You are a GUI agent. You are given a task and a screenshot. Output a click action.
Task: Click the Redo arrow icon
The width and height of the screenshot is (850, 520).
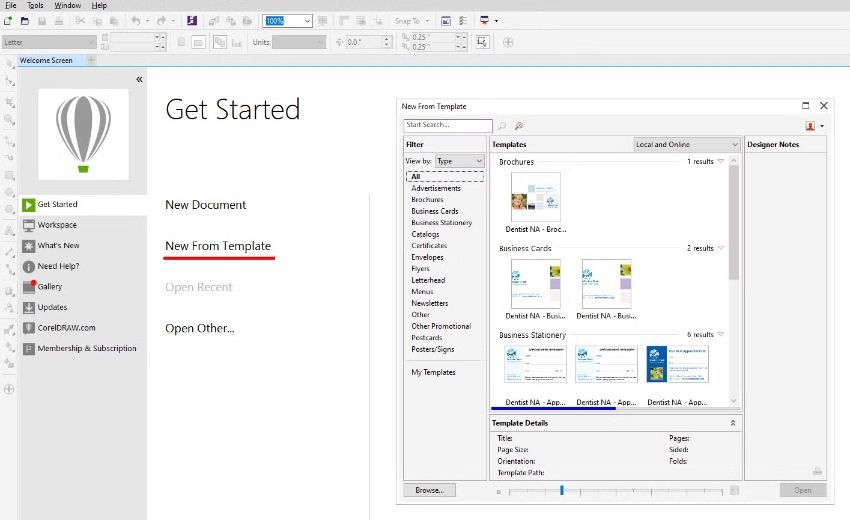[x=161, y=21]
